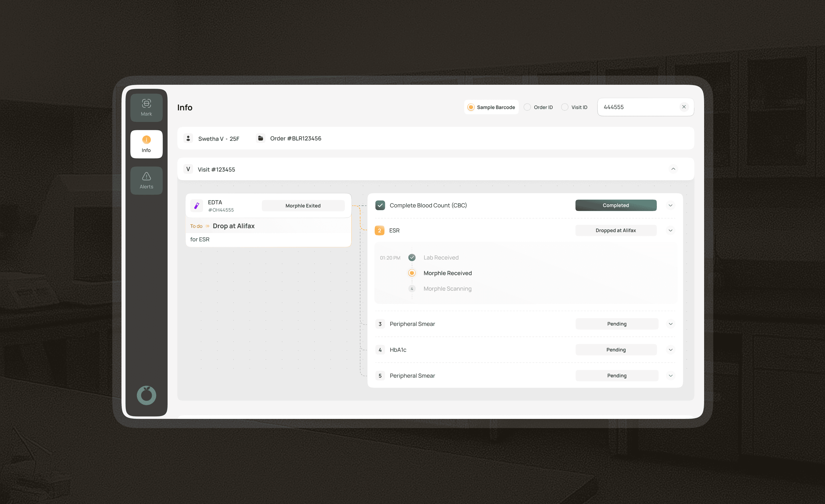825x504 pixels.
Task: Open the Mark scanner sidebar icon
Action: pyautogui.click(x=146, y=107)
